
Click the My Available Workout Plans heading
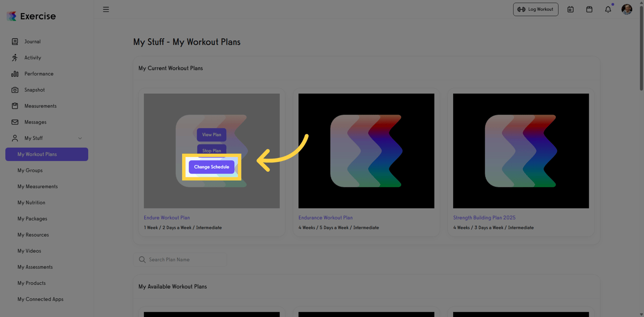point(173,286)
